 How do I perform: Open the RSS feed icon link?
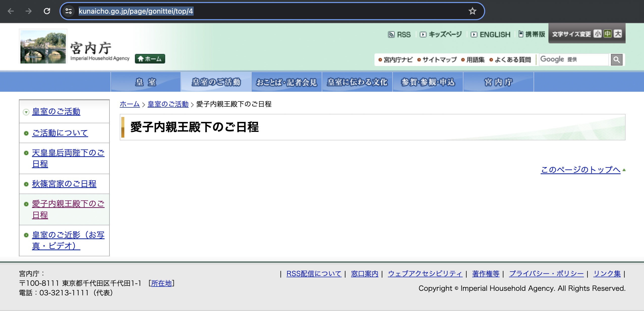pos(399,35)
